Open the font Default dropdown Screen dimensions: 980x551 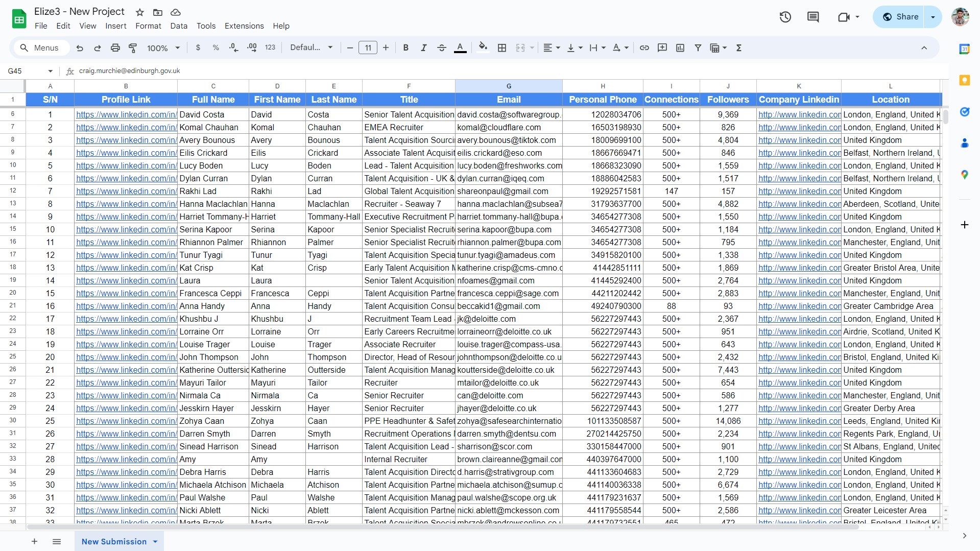(x=312, y=48)
